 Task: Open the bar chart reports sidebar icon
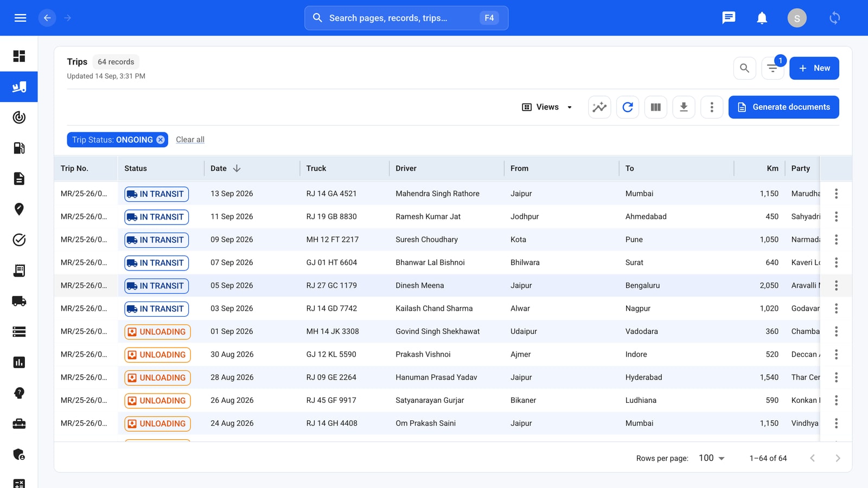[x=19, y=362]
